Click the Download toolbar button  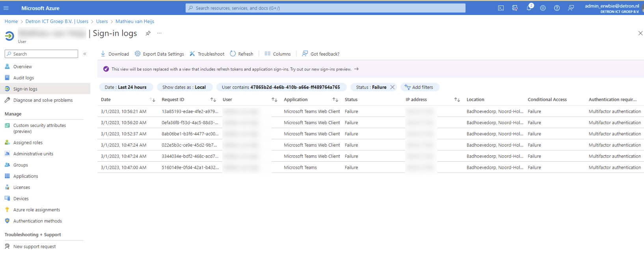click(115, 54)
